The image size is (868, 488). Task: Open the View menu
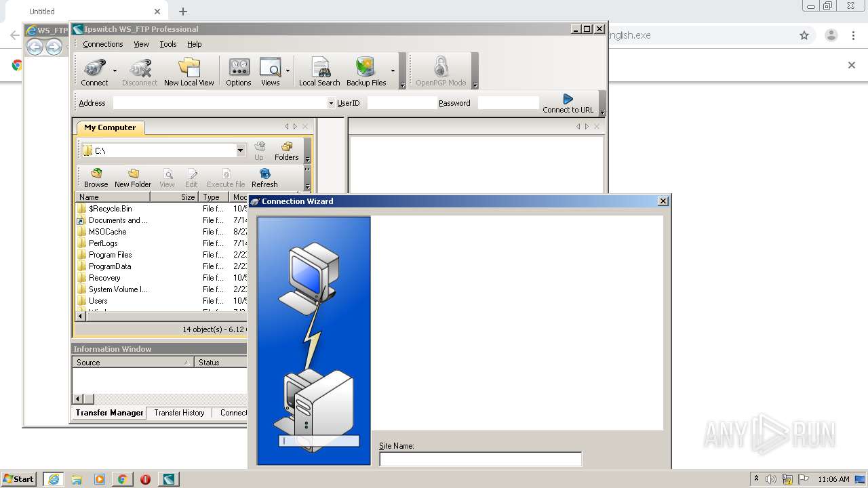tap(141, 44)
